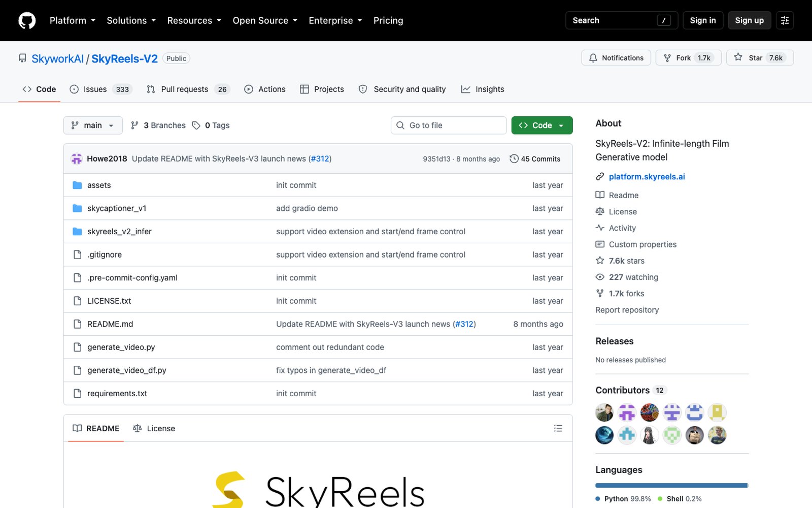This screenshot has height=508, width=812.
Task: Click the Go to file search field
Action: click(x=449, y=125)
